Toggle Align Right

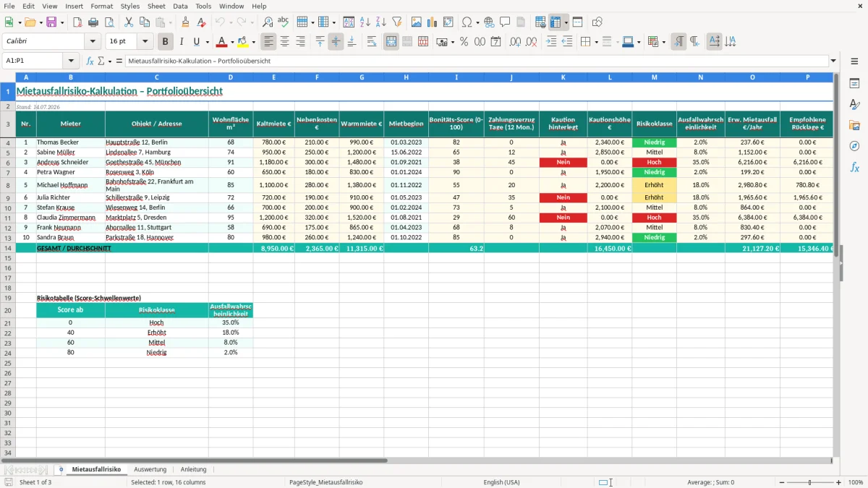pos(300,42)
